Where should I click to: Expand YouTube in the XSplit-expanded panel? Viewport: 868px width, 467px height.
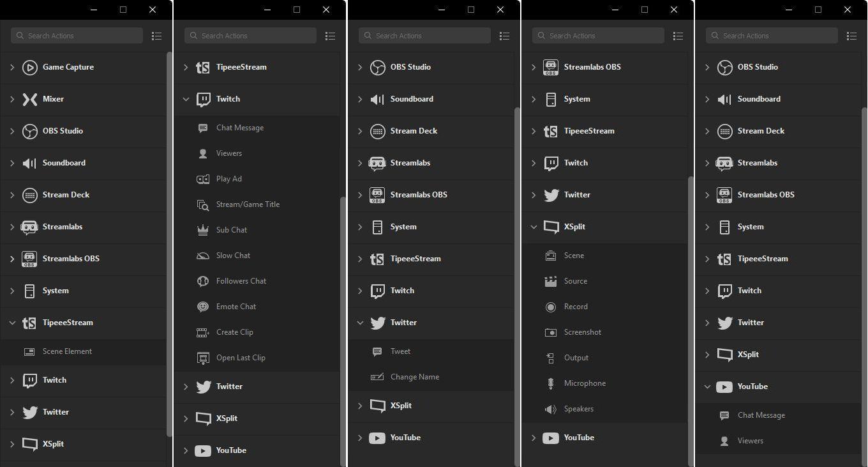[534, 438]
